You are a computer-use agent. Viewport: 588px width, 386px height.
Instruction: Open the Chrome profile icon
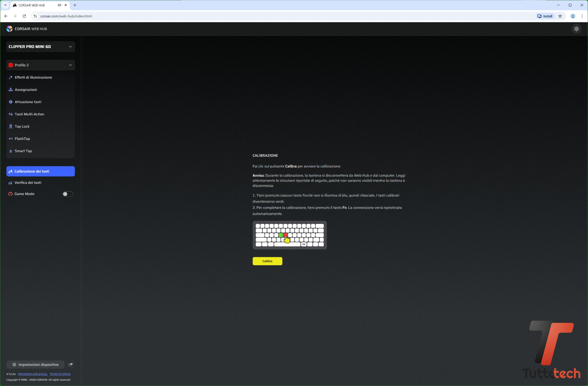point(573,16)
